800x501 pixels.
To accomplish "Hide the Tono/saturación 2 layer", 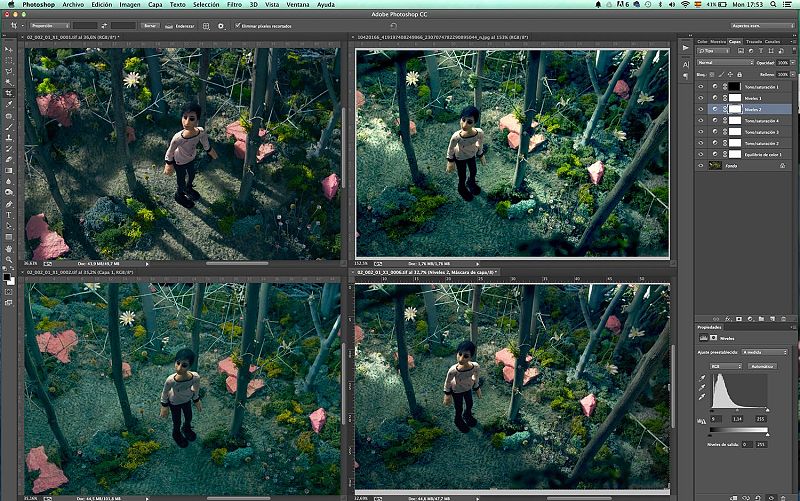I will point(701,143).
